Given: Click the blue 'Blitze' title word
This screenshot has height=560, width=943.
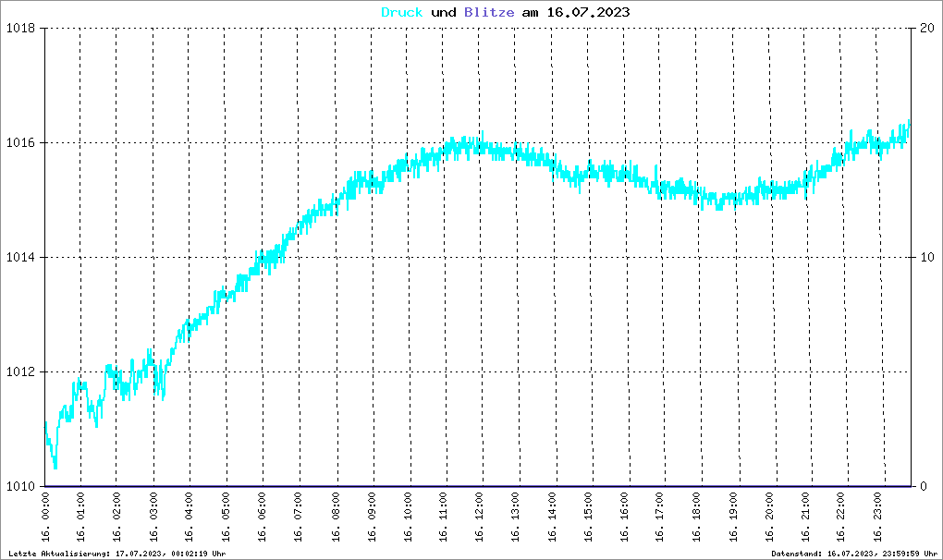Looking at the screenshot, I should 489,12.
